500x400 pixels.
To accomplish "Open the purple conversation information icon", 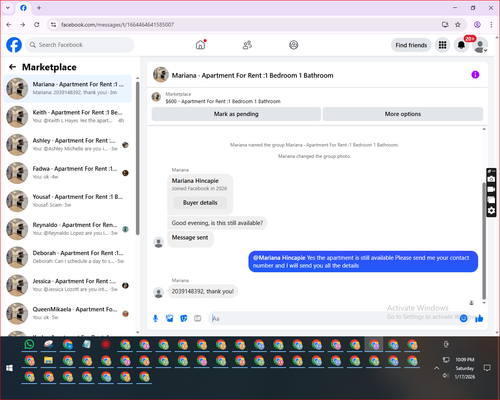I will tap(475, 75).
